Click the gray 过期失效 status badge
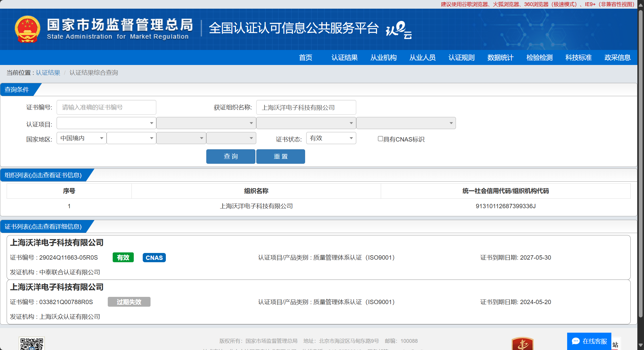 pyautogui.click(x=129, y=302)
